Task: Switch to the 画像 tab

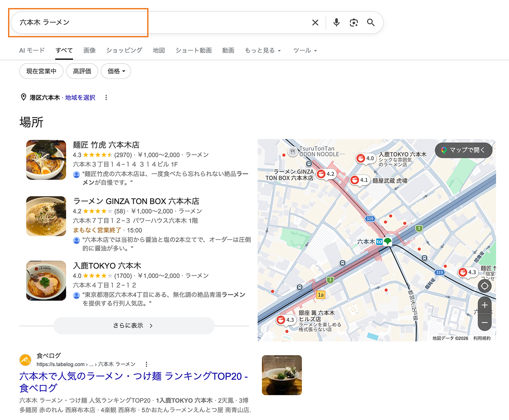Action: pos(89,50)
